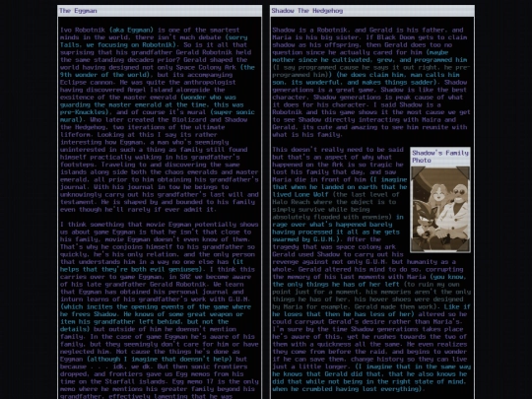Click text "lived Lone Wolf (the last level of"
This screenshot has height=399, width=532.
[x=336, y=194]
